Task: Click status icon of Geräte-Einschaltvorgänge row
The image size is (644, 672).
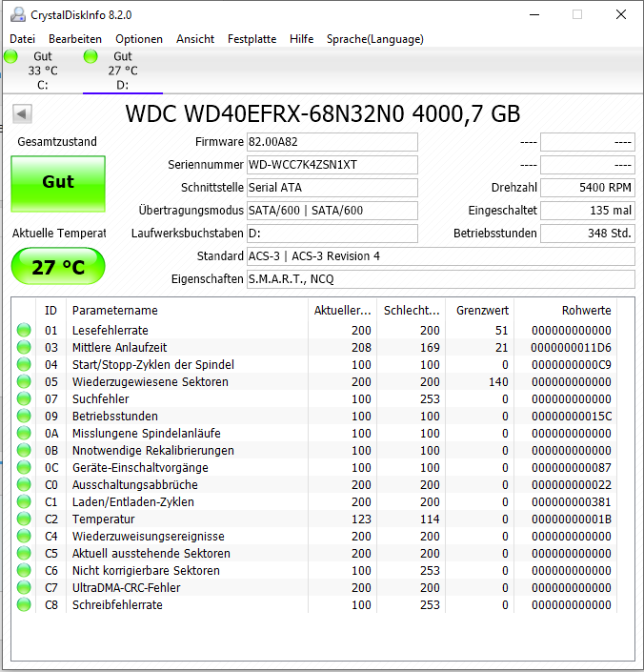Action: point(24,467)
